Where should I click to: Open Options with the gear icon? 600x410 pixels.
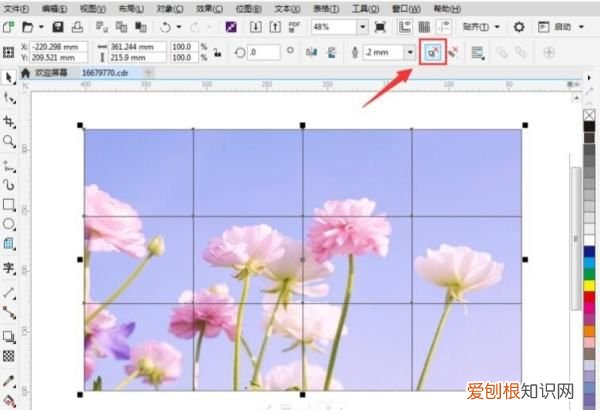[x=519, y=27]
